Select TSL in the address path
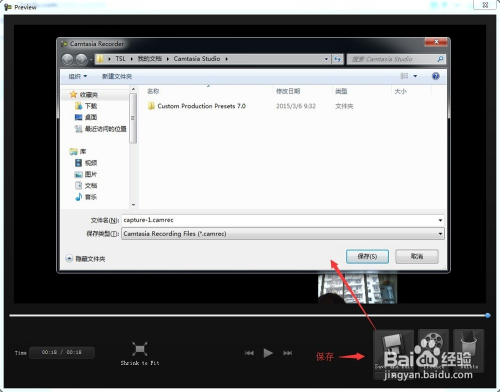The width and height of the screenshot is (500, 392). 120,59
